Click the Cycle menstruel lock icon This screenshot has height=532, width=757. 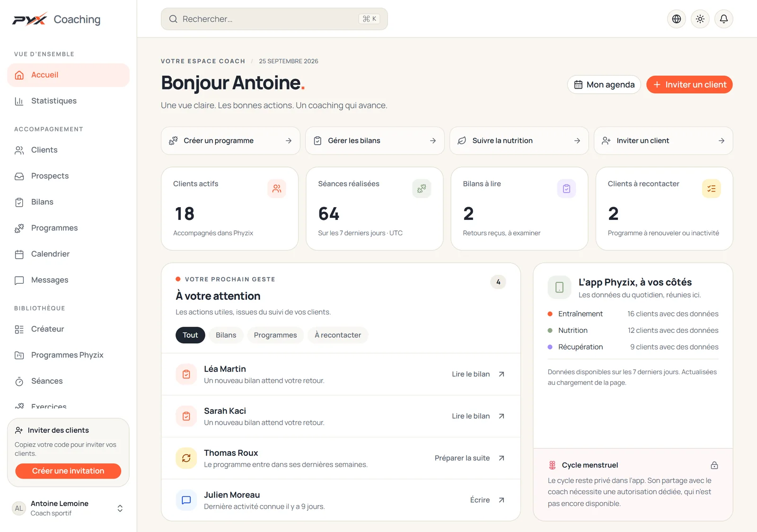pyautogui.click(x=714, y=465)
